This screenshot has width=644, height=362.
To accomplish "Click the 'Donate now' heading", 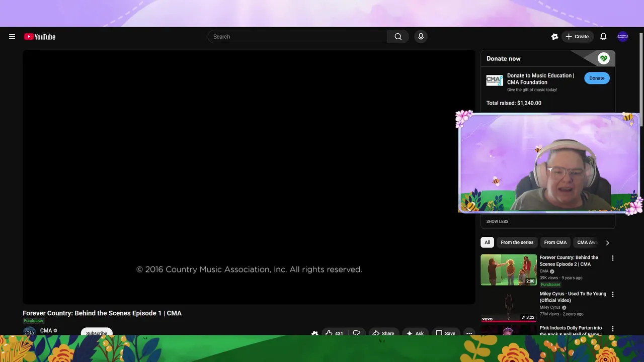I will point(503,59).
